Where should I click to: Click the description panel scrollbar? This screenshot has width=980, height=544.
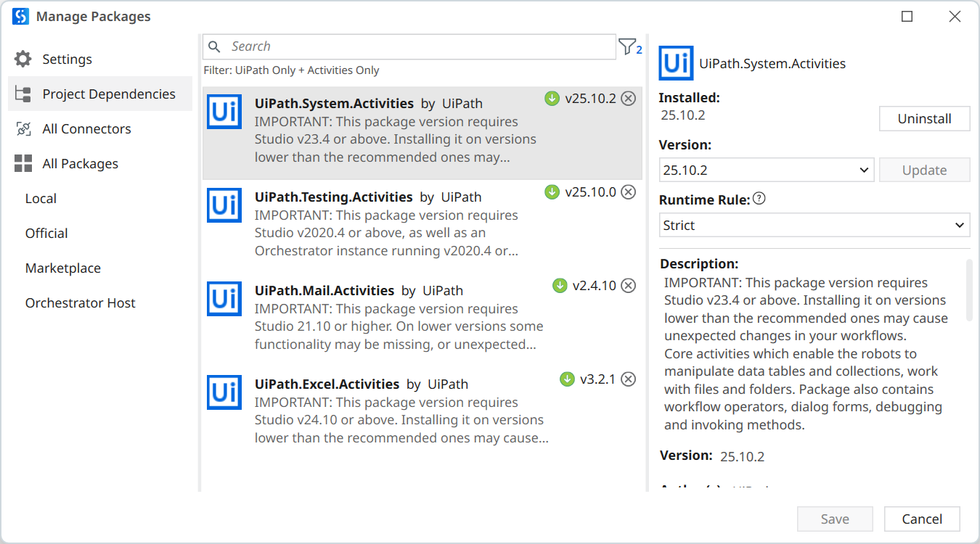969,290
